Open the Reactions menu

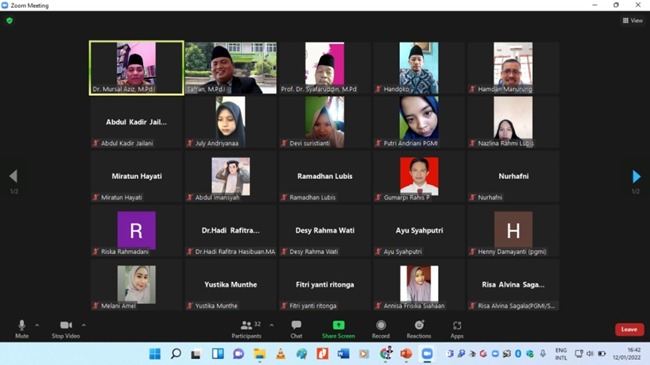419,329
